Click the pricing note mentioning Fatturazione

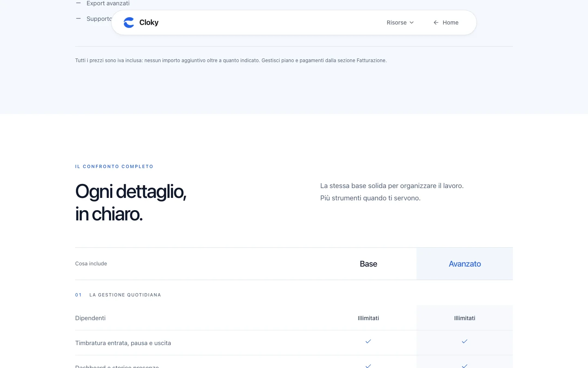pyautogui.click(x=231, y=61)
